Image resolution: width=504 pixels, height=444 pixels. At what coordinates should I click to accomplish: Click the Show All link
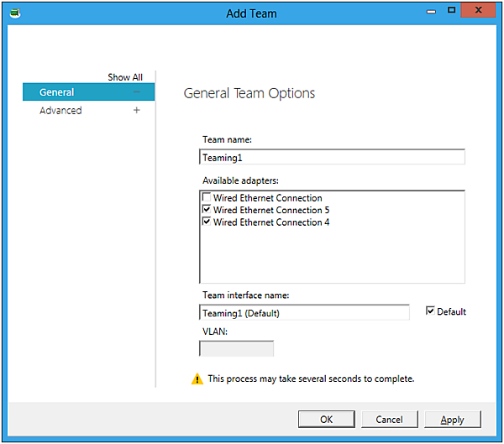pos(124,77)
